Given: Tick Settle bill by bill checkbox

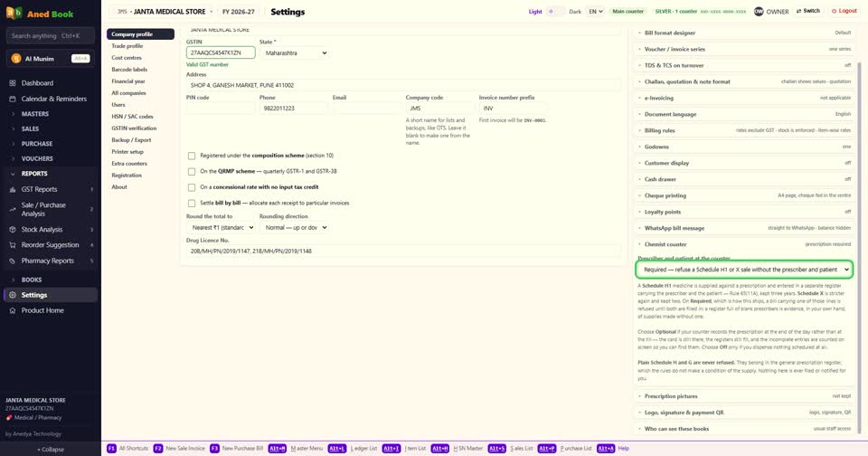Looking at the screenshot, I should point(192,204).
